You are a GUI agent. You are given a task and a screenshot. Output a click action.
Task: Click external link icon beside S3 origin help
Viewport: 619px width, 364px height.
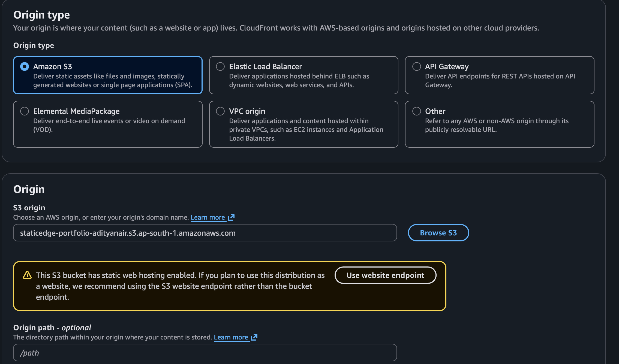coord(231,217)
